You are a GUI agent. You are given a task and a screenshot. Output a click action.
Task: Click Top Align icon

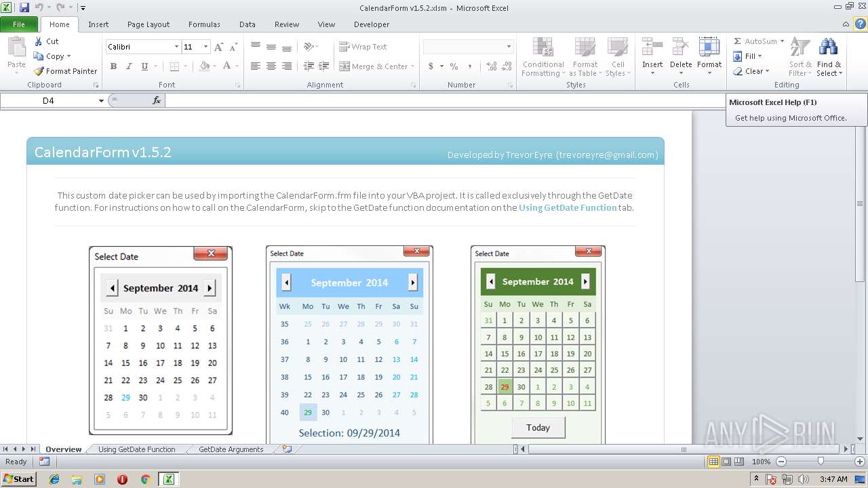[x=256, y=47]
